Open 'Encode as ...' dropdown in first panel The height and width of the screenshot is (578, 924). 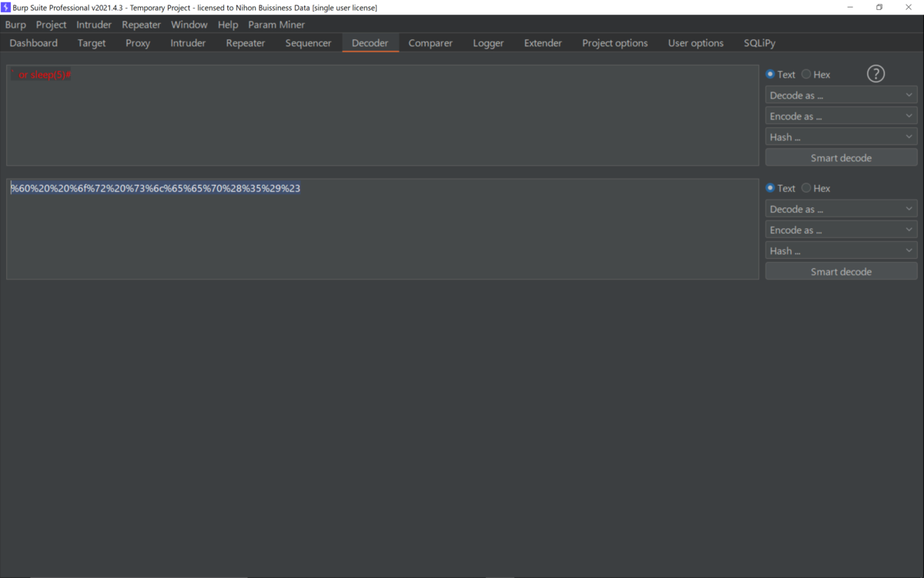(x=841, y=116)
